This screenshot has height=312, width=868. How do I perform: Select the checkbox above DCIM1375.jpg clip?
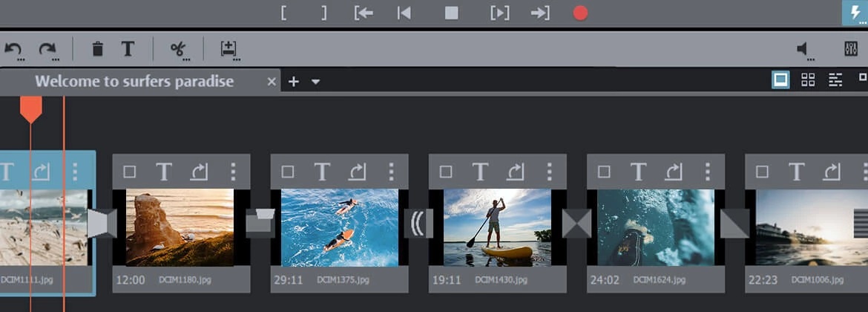tap(288, 172)
